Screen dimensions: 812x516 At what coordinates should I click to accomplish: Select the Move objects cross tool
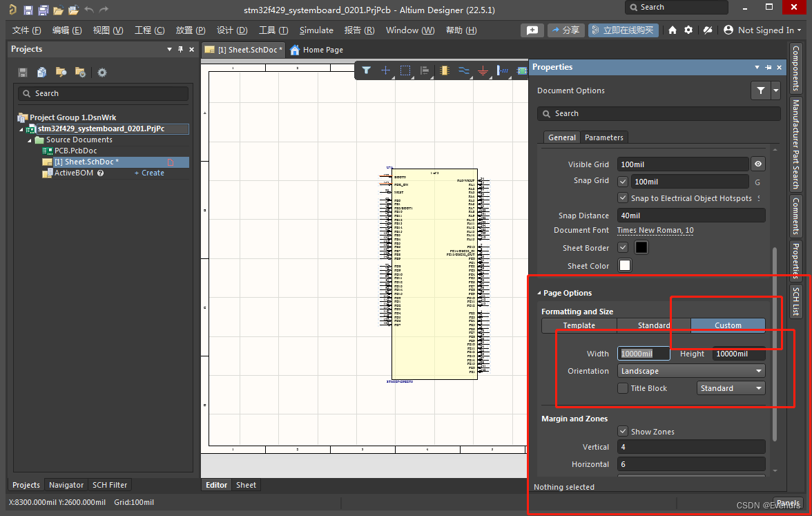386,70
